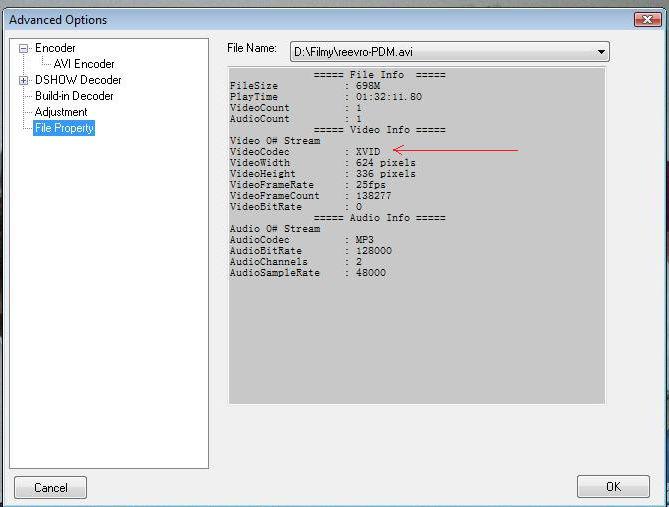669x507 pixels.
Task: Click the File Name label
Action: tap(252, 48)
